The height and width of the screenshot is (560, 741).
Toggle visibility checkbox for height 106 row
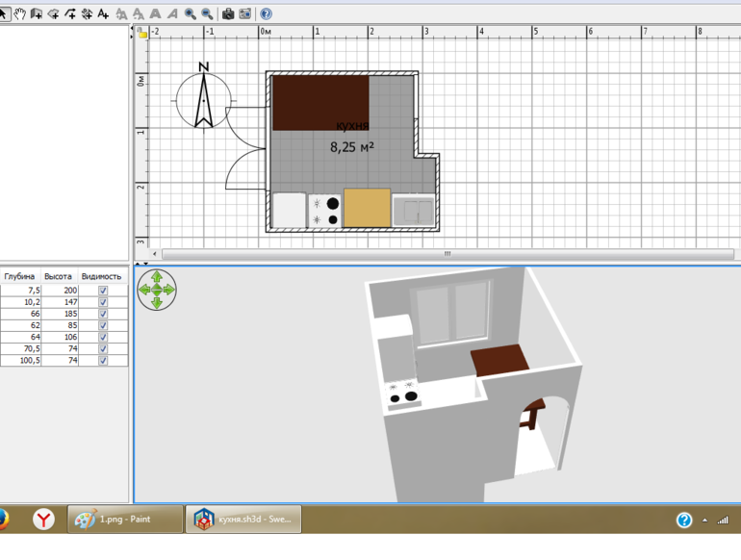tap(103, 337)
